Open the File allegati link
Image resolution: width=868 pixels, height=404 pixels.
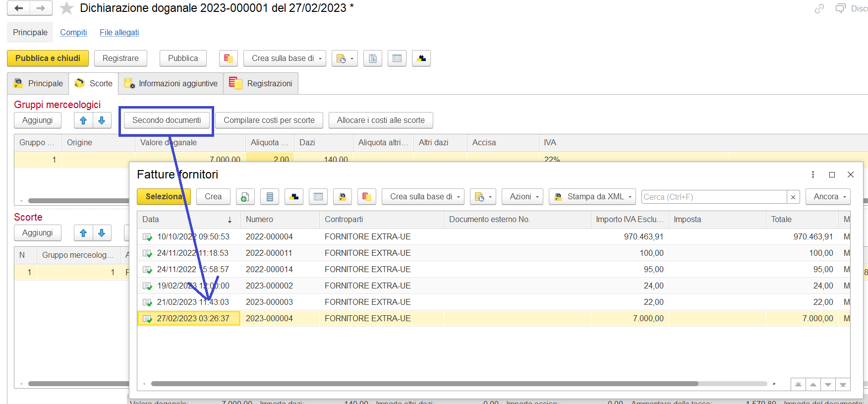tap(119, 32)
